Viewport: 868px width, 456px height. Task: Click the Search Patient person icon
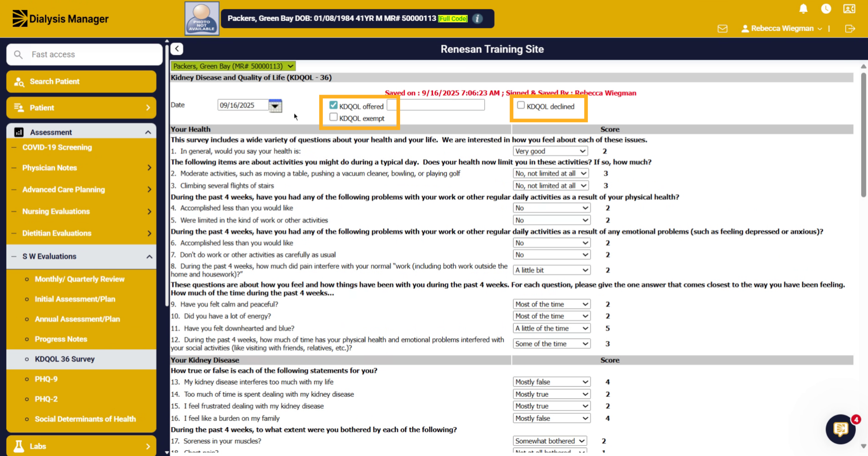pyautogui.click(x=19, y=82)
